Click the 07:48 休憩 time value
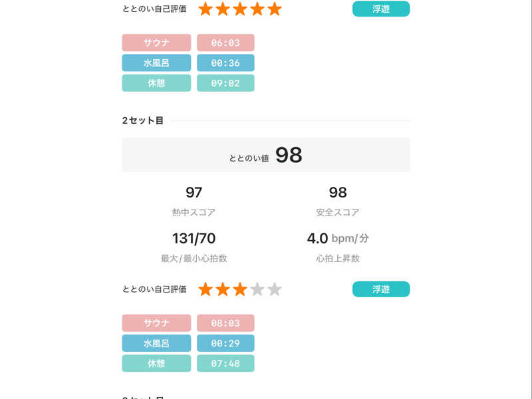Screen dimensions: 532x399 (x=225, y=364)
